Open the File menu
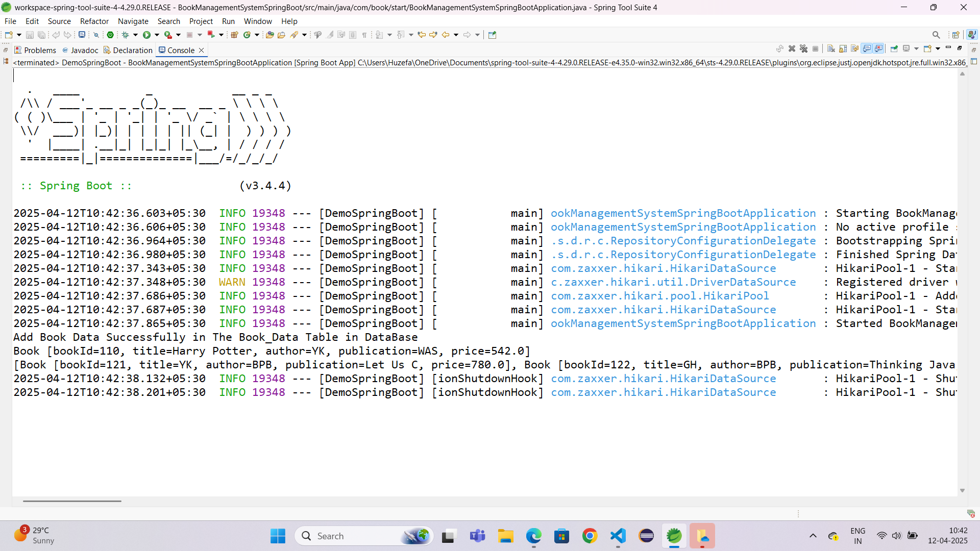This screenshot has height=551, width=980. click(x=10, y=21)
